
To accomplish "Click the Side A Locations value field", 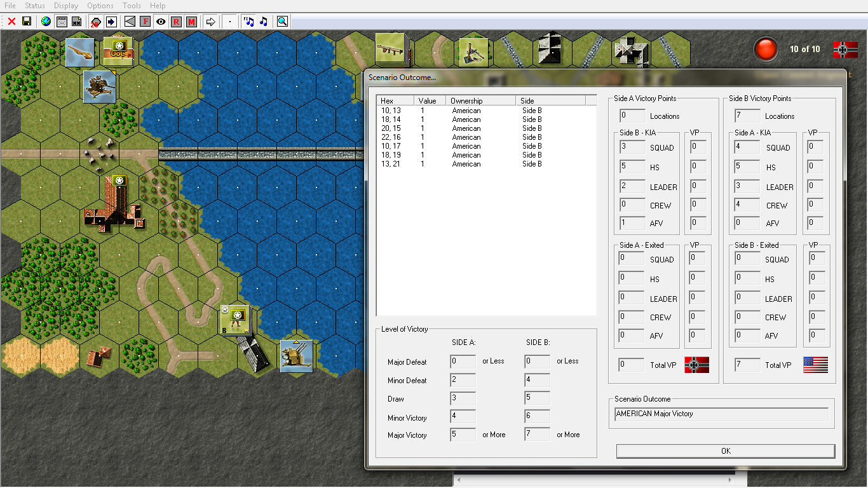I will point(632,116).
